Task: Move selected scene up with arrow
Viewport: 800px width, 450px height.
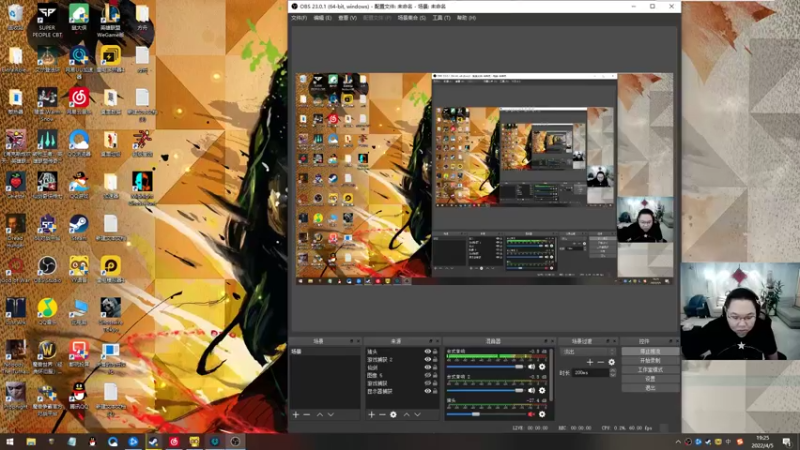Action: pyautogui.click(x=320, y=415)
